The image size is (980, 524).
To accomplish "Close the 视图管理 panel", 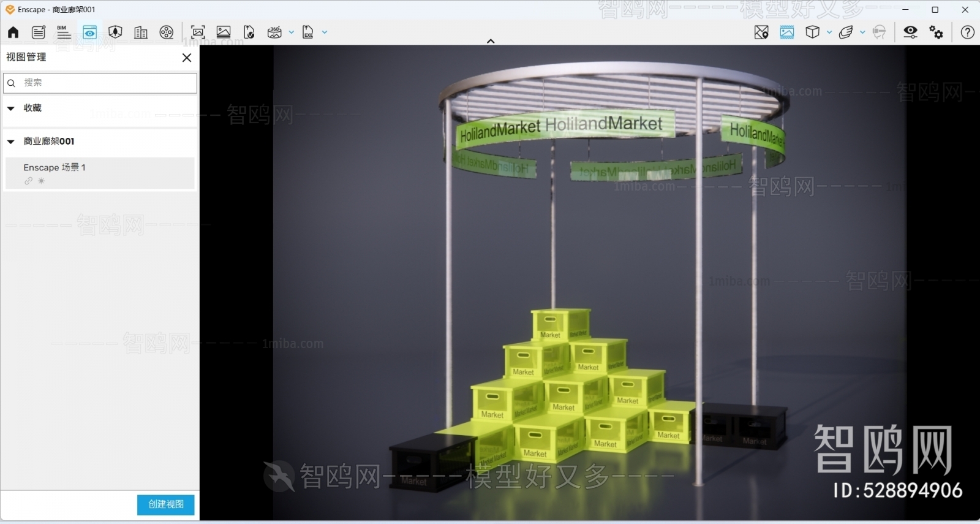I will click(x=187, y=58).
